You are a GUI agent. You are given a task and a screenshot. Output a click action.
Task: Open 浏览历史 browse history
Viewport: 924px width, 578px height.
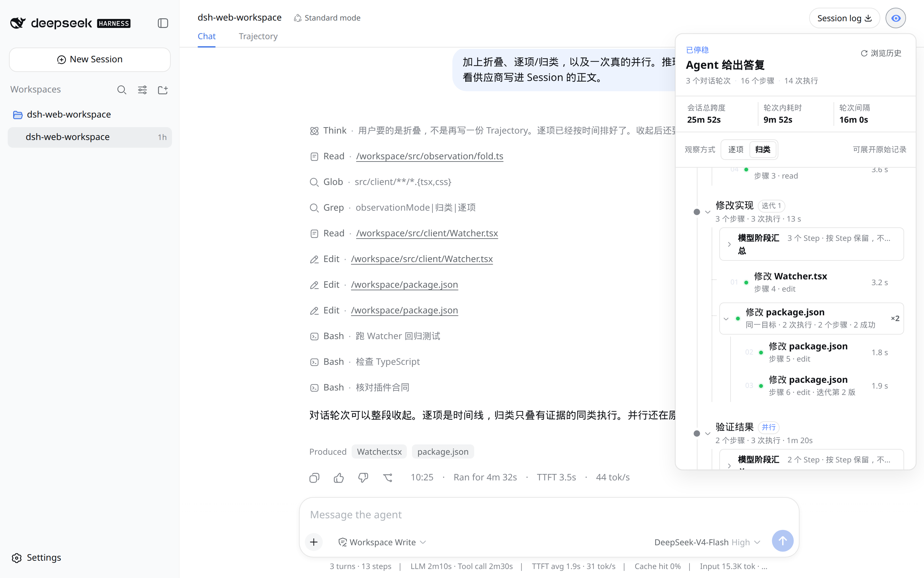pos(881,53)
